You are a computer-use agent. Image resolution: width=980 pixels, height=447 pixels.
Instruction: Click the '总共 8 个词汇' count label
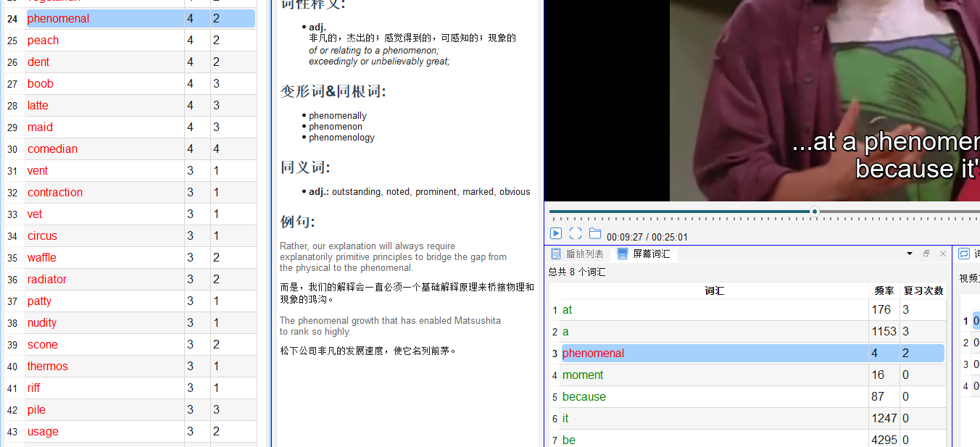coord(577,272)
